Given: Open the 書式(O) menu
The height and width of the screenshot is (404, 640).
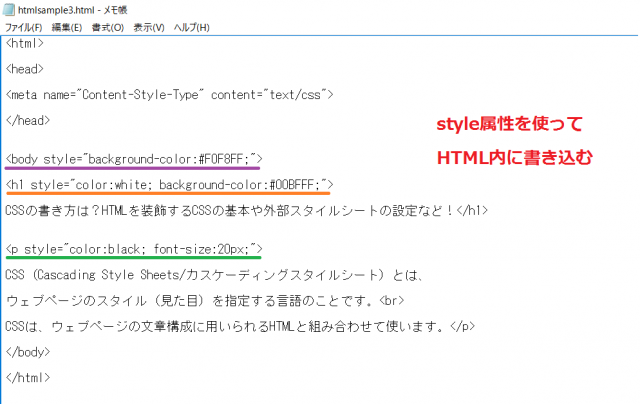Looking at the screenshot, I should click(108, 28).
